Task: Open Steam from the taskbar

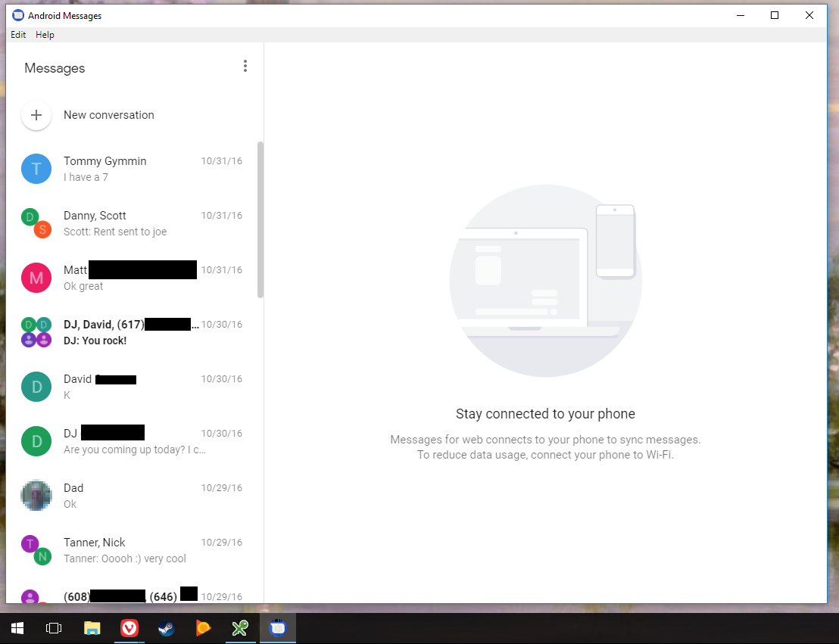Action: point(166,628)
